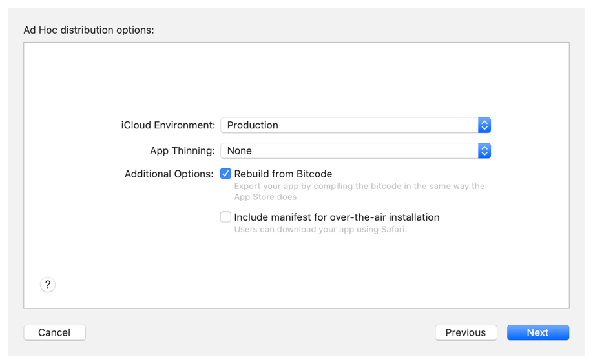Click the 'Ad Hoc distribution options:' heading
This screenshot has height=364, width=593.
pos(88,30)
